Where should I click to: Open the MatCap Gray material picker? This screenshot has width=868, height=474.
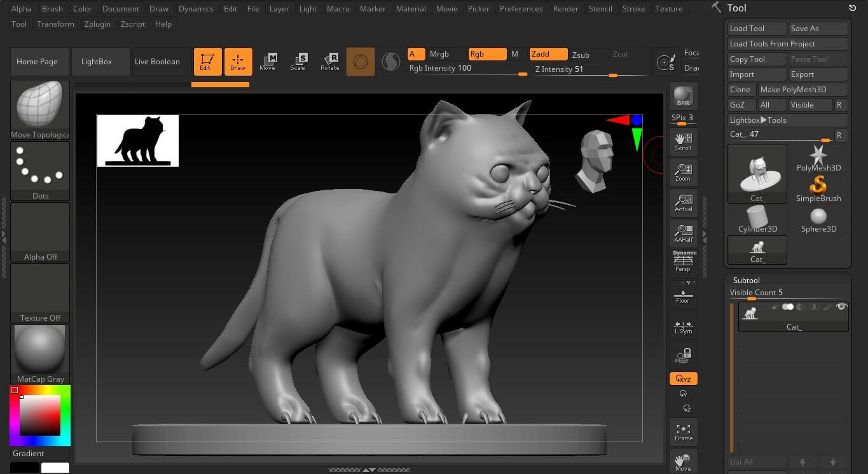[x=40, y=354]
